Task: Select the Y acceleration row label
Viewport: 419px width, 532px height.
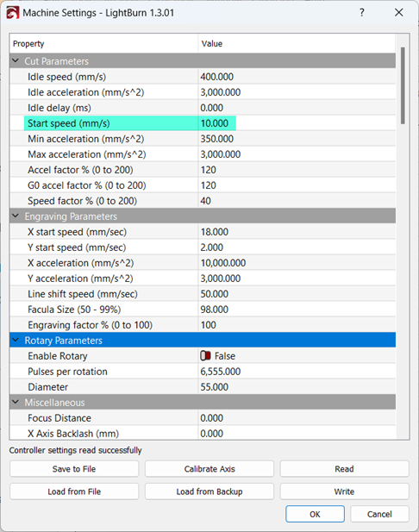Action: [80, 279]
